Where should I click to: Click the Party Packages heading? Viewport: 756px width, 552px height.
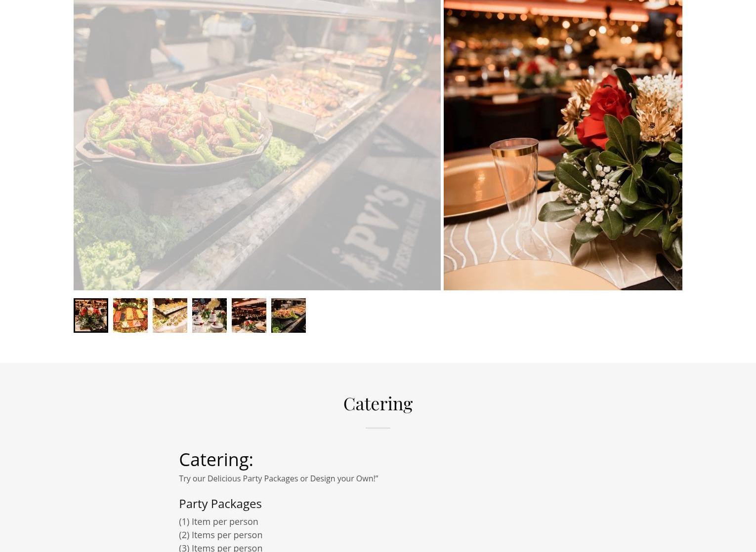pyautogui.click(x=220, y=504)
